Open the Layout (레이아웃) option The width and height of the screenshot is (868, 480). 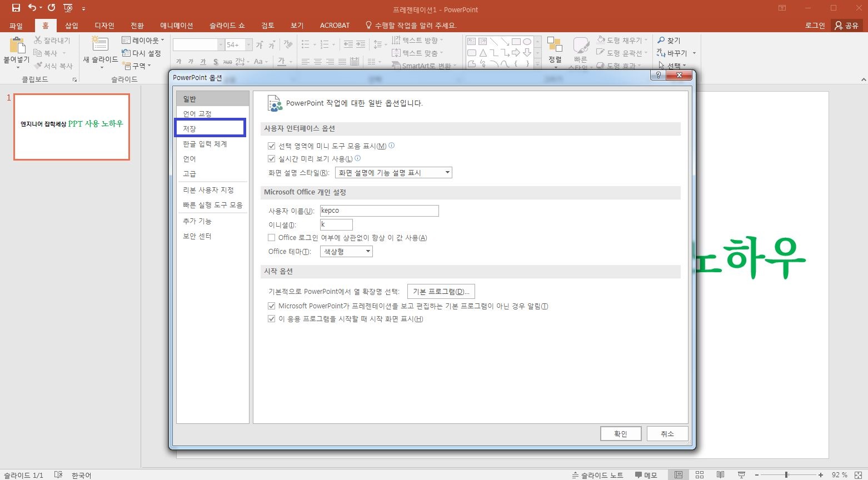tap(143, 41)
